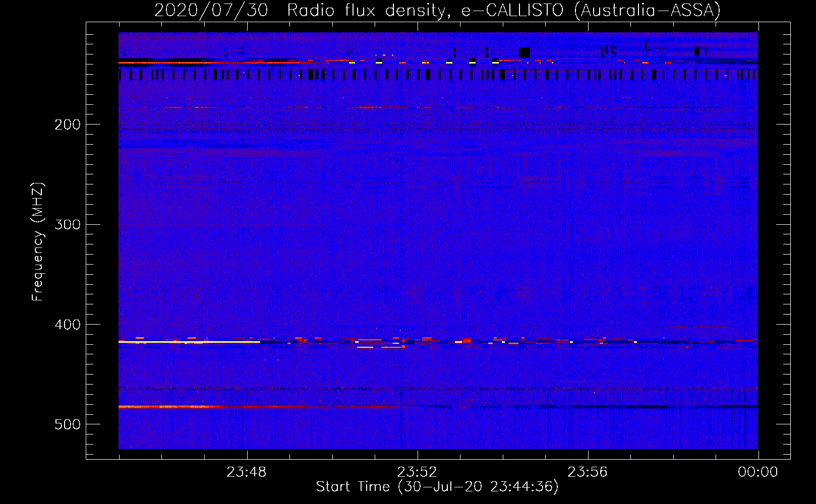Image resolution: width=816 pixels, height=504 pixels.
Task: Click the 200 frequency tick label
Action: 68,124
